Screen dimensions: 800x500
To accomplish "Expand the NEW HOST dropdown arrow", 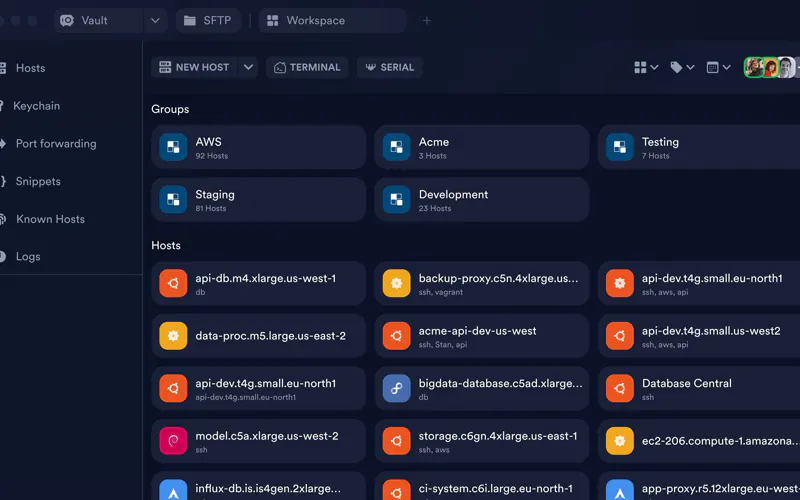I will (x=248, y=67).
